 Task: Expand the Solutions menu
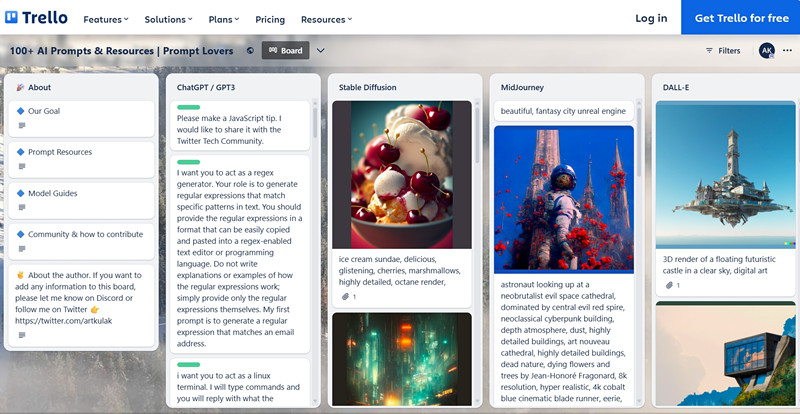(168, 19)
